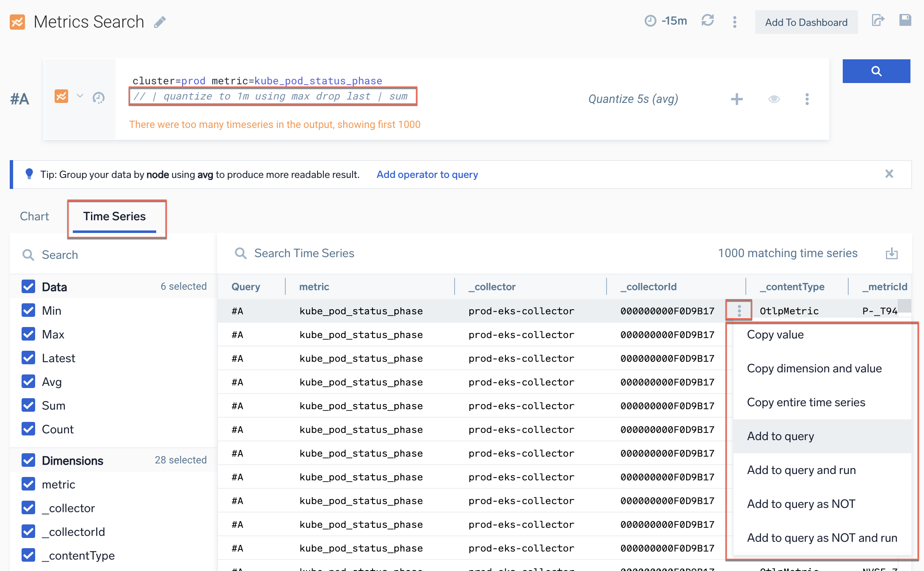Open the time range selector showing -15m
Image resolution: width=924 pixels, height=571 pixels.
tap(665, 20)
